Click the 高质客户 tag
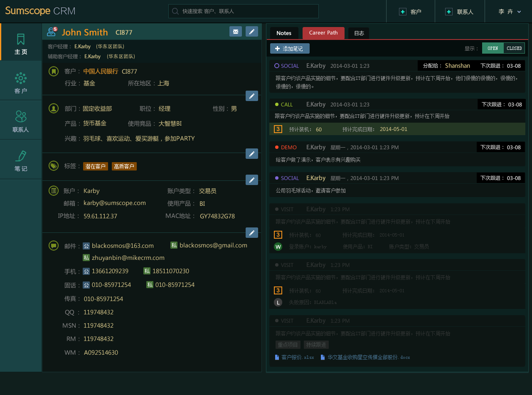532x395 pixels. 124,166
